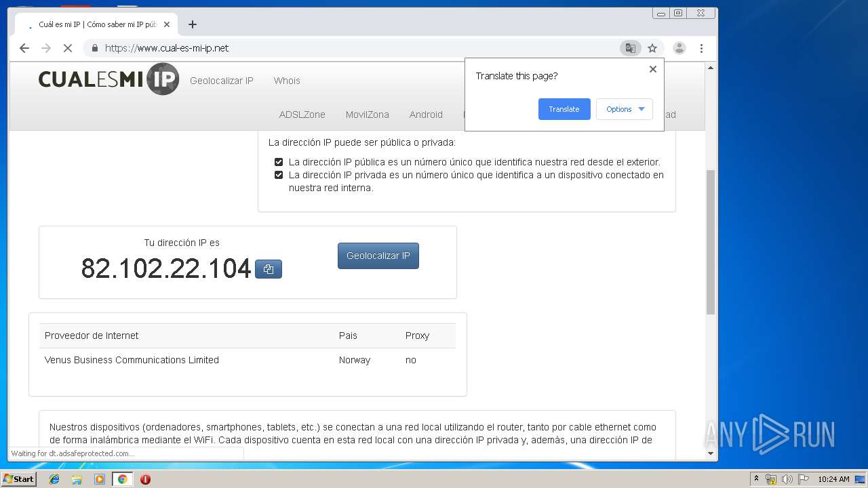Click the copy IP address icon button
Image resolution: width=868 pixels, height=488 pixels.
[x=269, y=269]
